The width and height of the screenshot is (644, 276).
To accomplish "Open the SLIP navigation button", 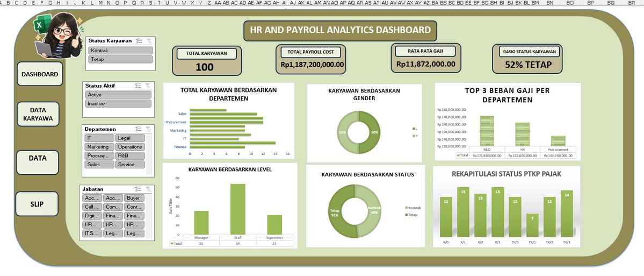I will (x=37, y=204).
